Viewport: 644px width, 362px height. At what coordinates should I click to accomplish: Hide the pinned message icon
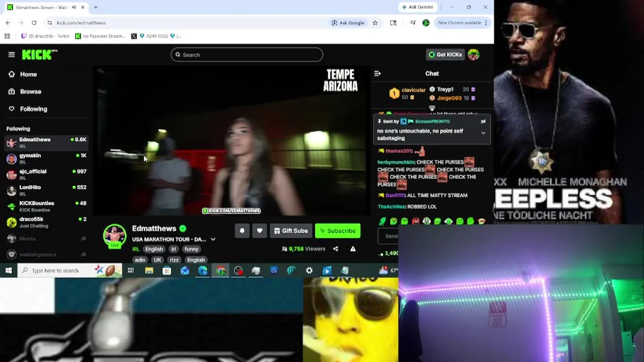pyautogui.click(x=483, y=122)
